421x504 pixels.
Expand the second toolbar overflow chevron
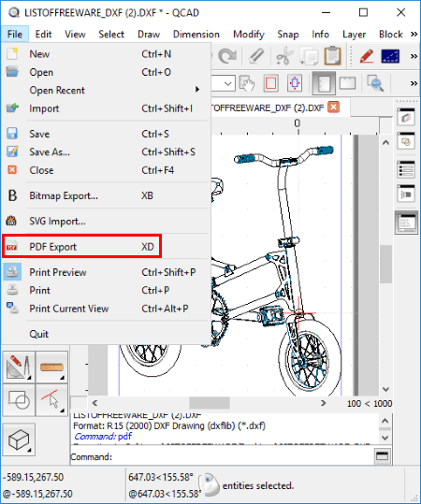414,84
